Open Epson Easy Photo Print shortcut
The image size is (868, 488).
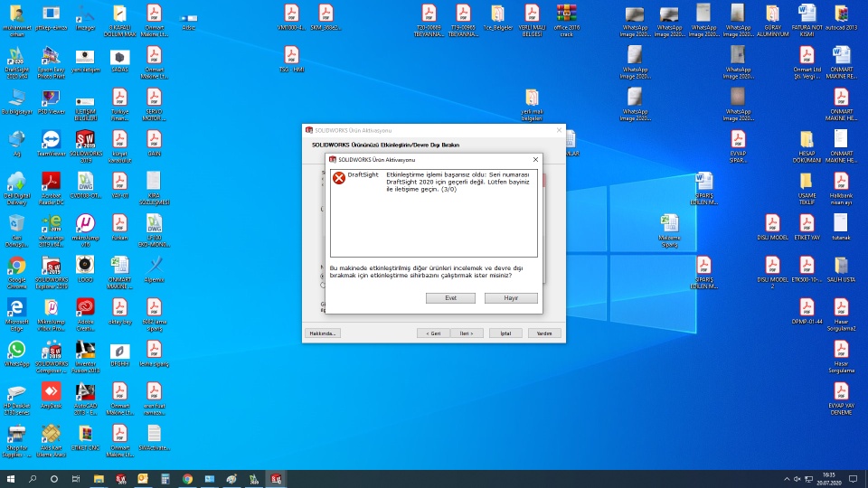(51, 62)
